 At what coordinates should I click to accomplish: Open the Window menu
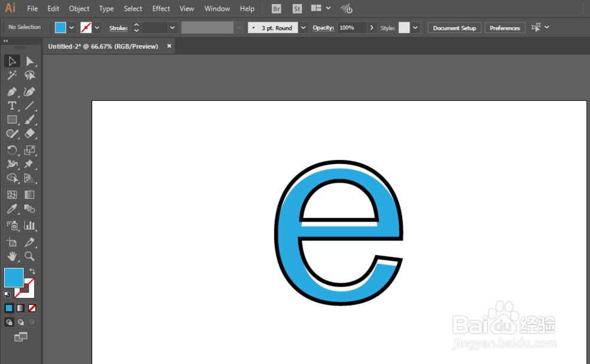[217, 8]
